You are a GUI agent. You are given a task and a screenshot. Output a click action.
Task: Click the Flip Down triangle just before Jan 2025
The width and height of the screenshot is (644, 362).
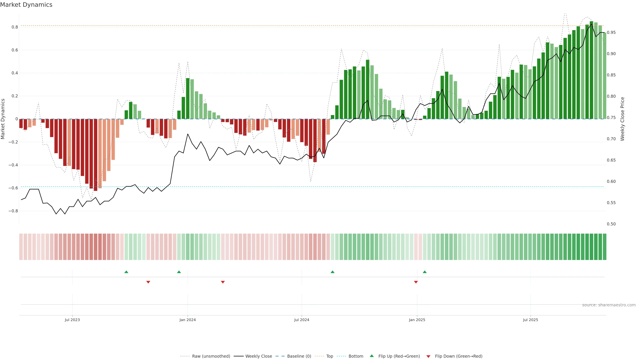click(x=416, y=282)
